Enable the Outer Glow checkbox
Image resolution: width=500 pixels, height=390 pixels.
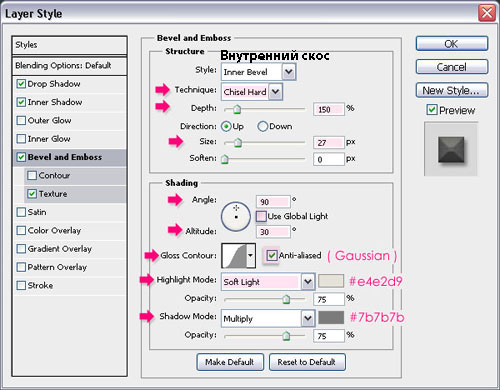coord(21,120)
